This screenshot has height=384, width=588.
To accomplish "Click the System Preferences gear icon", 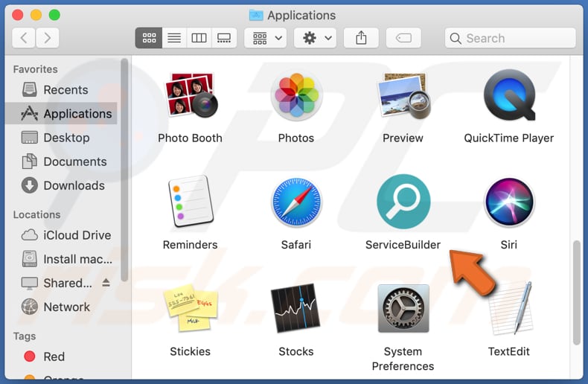I will pyautogui.click(x=403, y=308).
